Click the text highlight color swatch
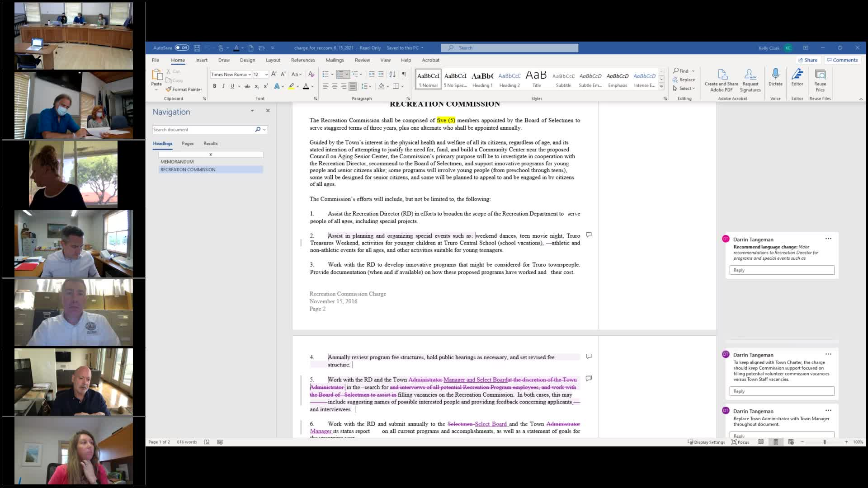Screen dimensions: 868x488 coord(291,86)
